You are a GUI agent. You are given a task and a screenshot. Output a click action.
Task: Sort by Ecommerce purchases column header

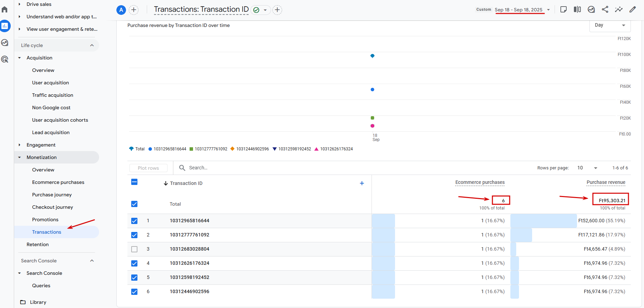pyautogui.click(x=480, y=182)
